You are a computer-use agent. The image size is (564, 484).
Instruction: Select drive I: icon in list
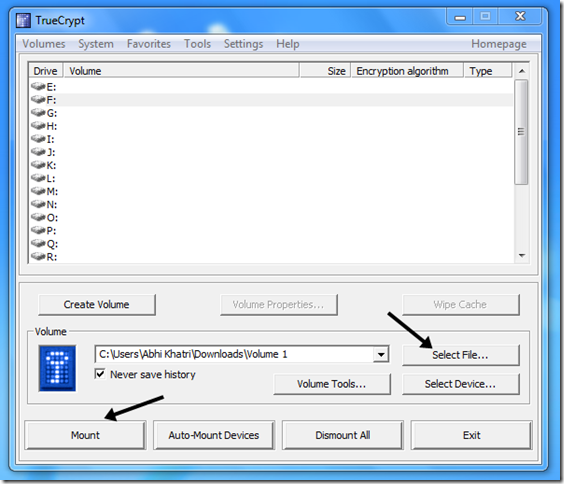[38, 138]
